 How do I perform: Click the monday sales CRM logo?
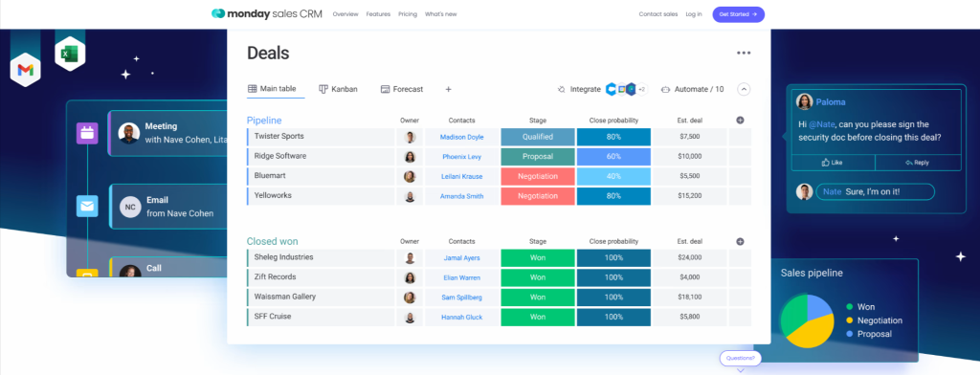267,13
